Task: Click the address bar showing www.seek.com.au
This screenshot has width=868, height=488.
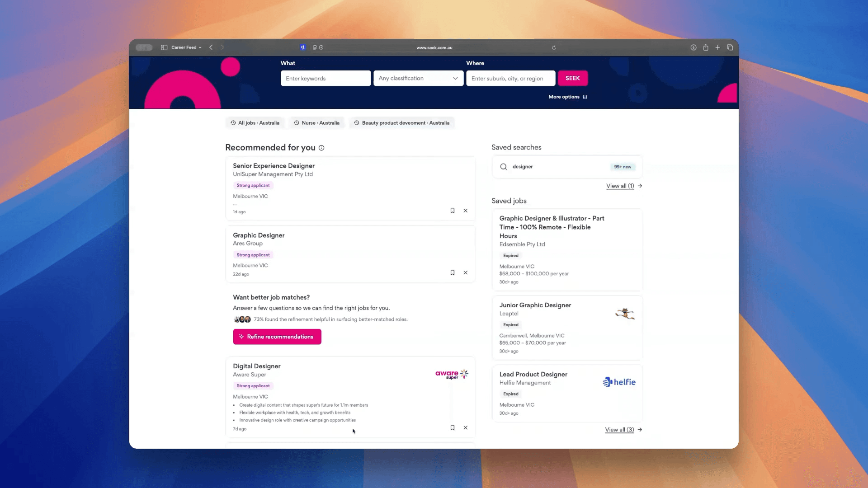Action: coord(434,47)
